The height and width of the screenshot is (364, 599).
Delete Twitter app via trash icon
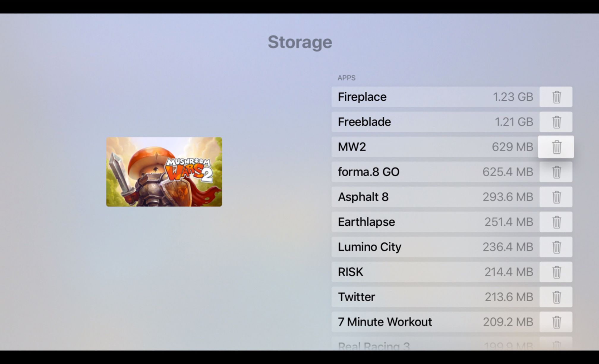(556, 297)
